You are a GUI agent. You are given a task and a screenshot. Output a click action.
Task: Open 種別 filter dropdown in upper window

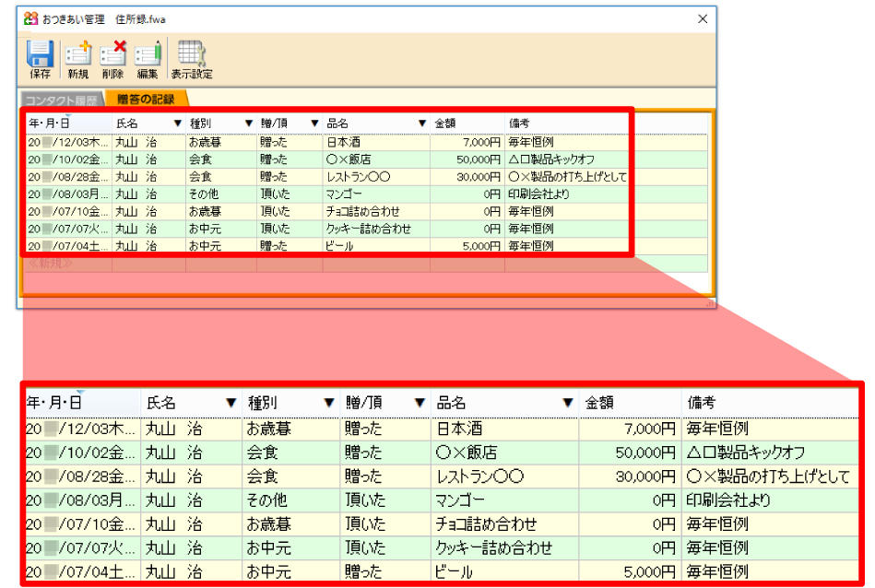pyautogui.click(x=249, y=123)
